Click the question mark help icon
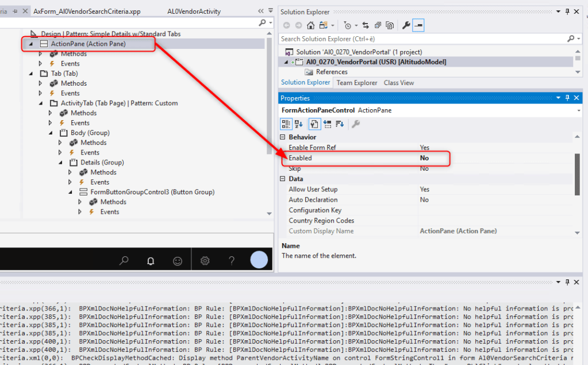This screenshot has height=365, width=588. tap(232, 260)
